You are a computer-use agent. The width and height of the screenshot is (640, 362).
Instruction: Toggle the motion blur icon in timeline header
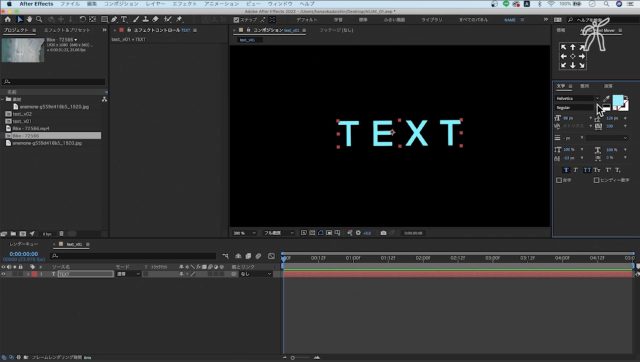pos(258,256)
